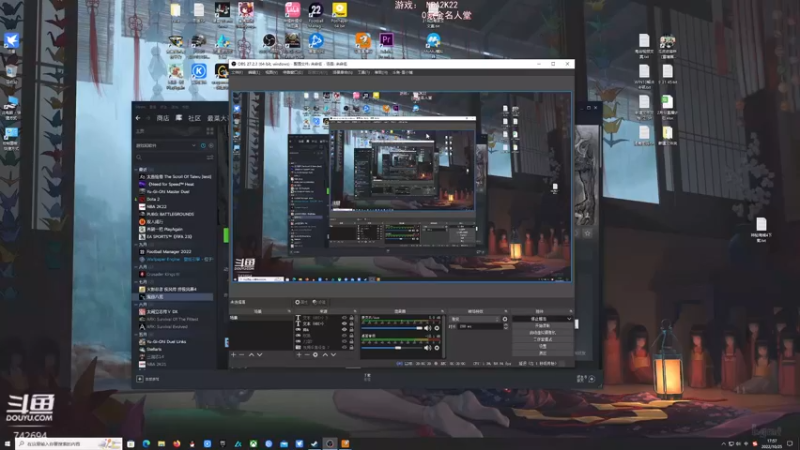The height and width of the screenshot is (450, 800).
Task: Pop out the OBS Audio Mixer dock
Action: pos(442,311)
